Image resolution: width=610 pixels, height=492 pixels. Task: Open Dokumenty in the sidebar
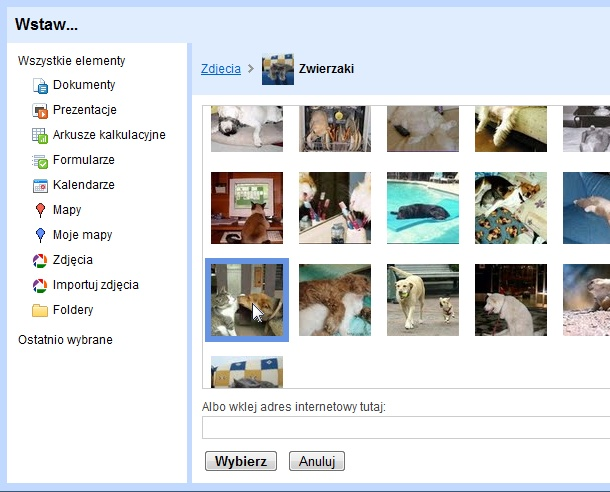[84, 85]
